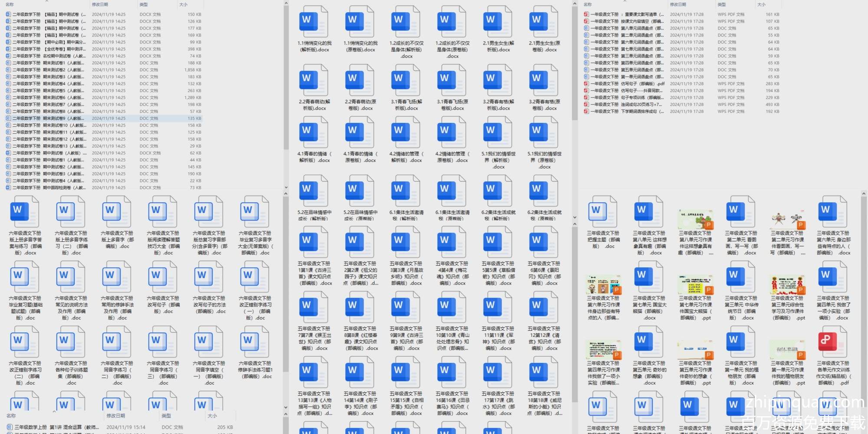Click 名称 column header in top-right list

[588, 4]
